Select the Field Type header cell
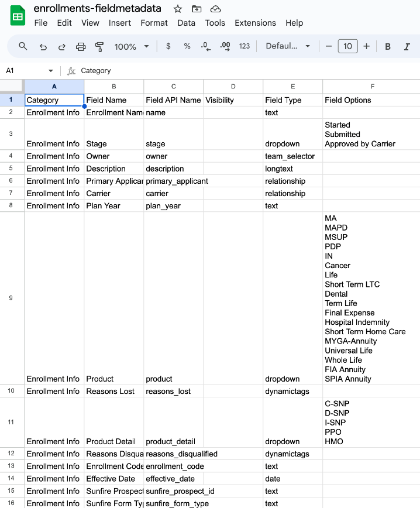The image size is (420, 508). pos(292,100)
